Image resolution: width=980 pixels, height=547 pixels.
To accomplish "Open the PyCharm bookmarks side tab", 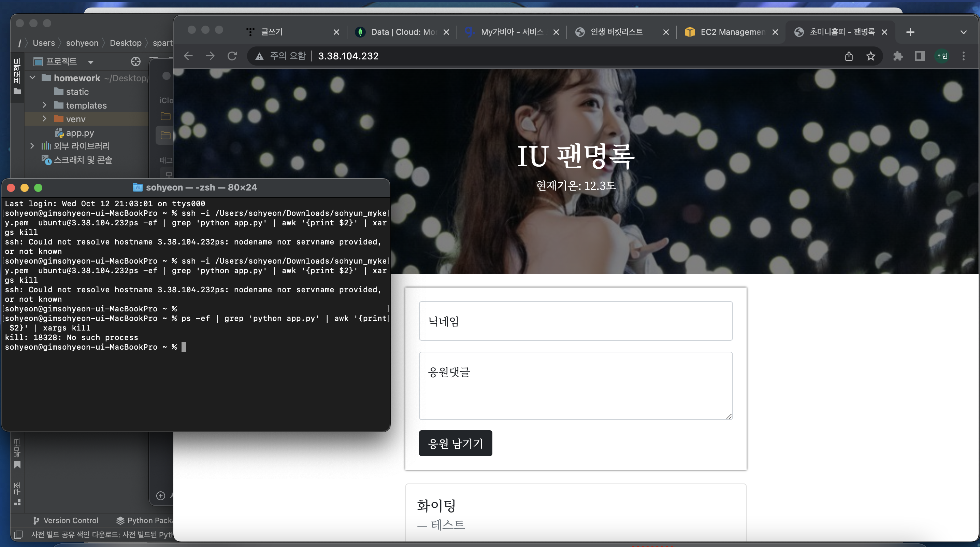I will (x=17, y=453).
